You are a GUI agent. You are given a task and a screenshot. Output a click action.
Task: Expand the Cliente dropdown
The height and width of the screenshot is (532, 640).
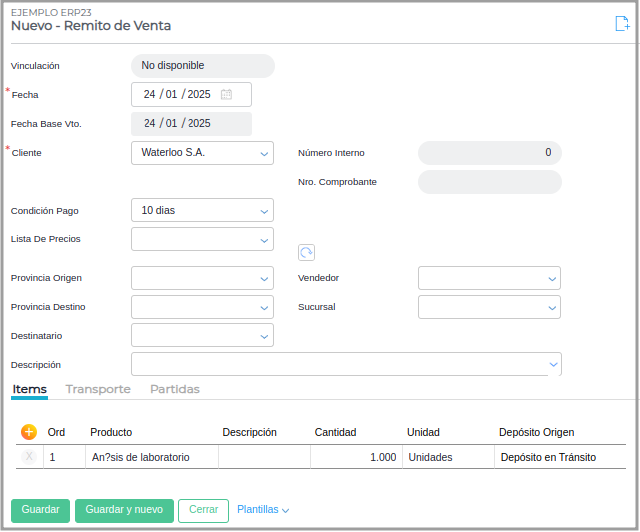[264, 154]
